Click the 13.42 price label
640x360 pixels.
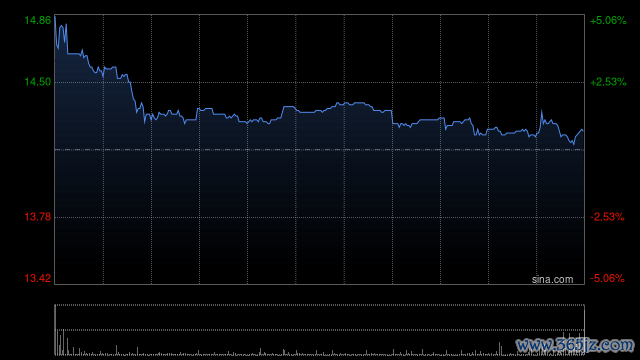point(38,278)
